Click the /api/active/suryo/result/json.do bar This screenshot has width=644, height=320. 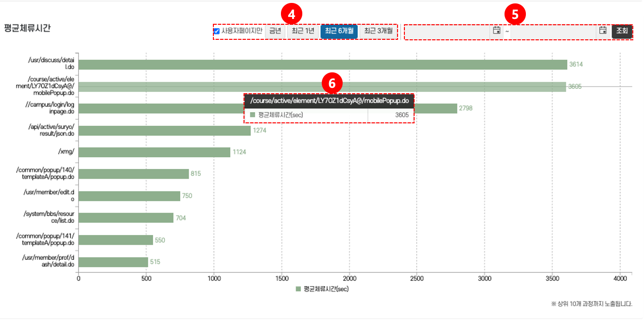[164, 131]
